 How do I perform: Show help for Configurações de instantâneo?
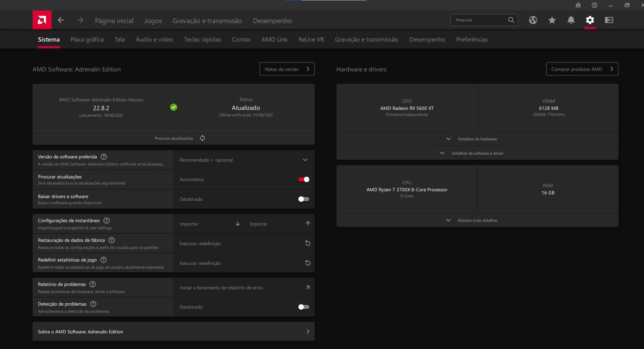tap(106, 220)
